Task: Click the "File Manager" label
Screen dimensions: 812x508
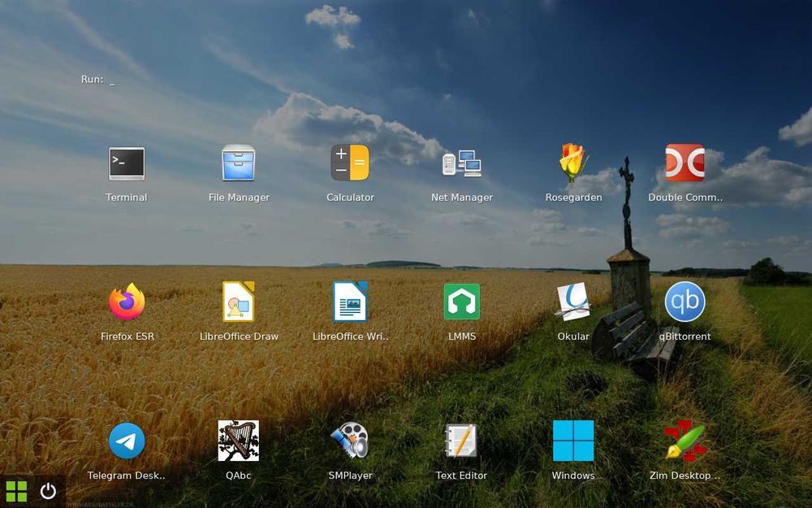Action: (239, 198)
